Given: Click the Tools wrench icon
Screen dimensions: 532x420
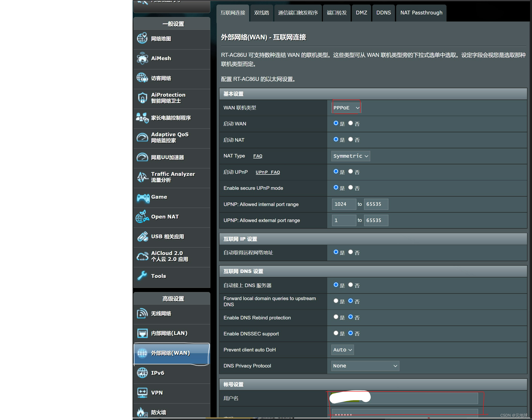Looking at the screenshot, I should tap(142, 276).
